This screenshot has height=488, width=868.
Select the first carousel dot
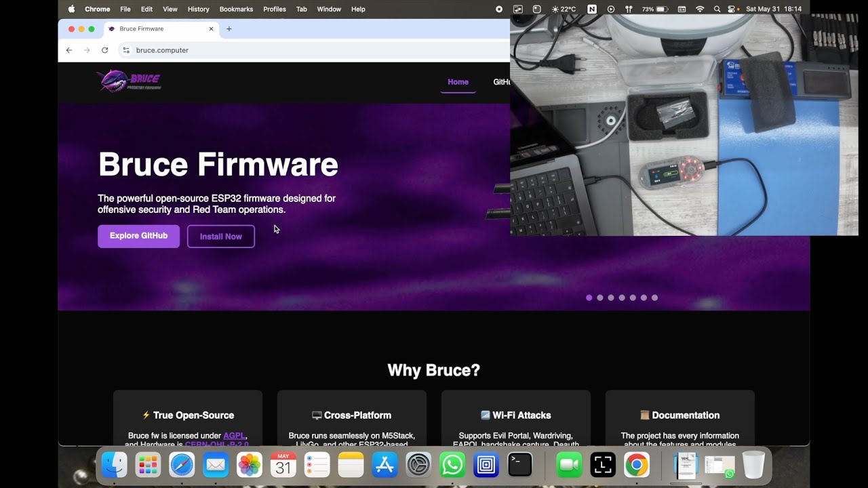(589, 298)
